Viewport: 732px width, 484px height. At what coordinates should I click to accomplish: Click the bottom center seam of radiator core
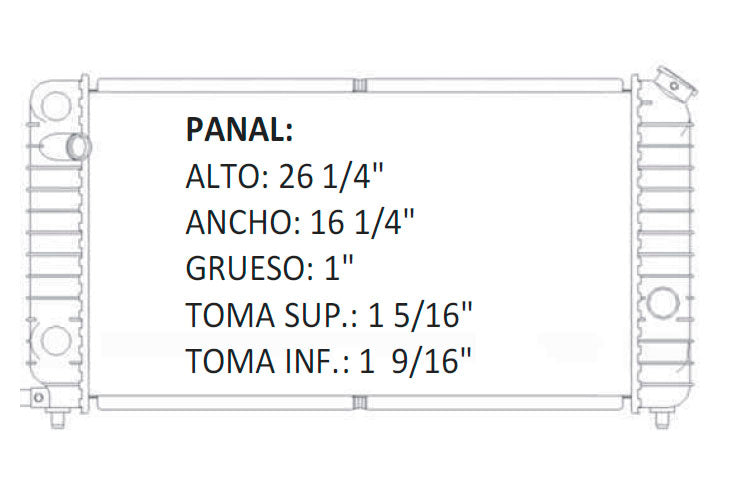click(x=362, y=402)
